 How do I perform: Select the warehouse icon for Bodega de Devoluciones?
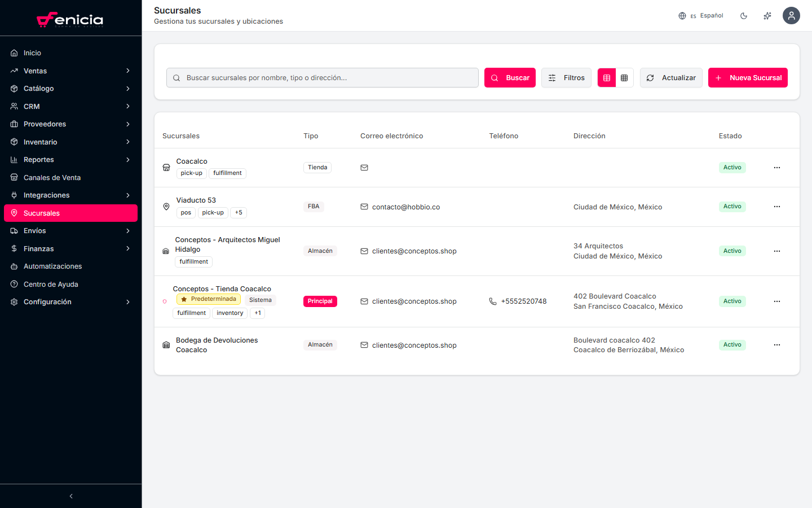(x=166, y=345)
